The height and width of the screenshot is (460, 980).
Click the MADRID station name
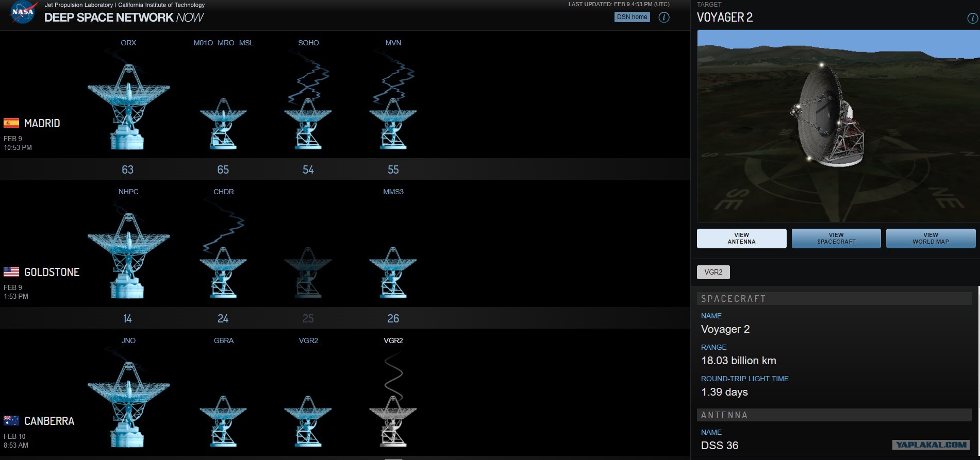tap(42, 123)
